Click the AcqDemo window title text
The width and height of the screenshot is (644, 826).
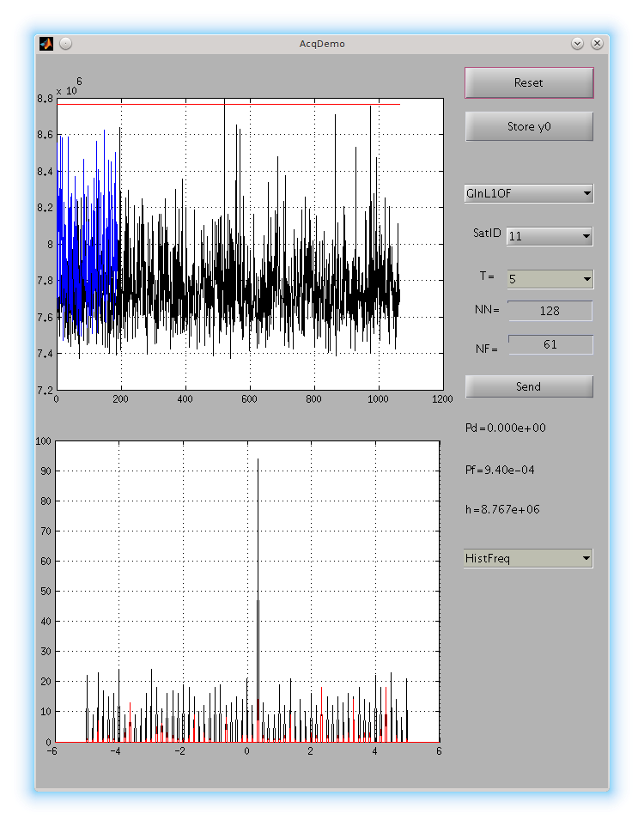pyautogui.click(x=322, y=44)
